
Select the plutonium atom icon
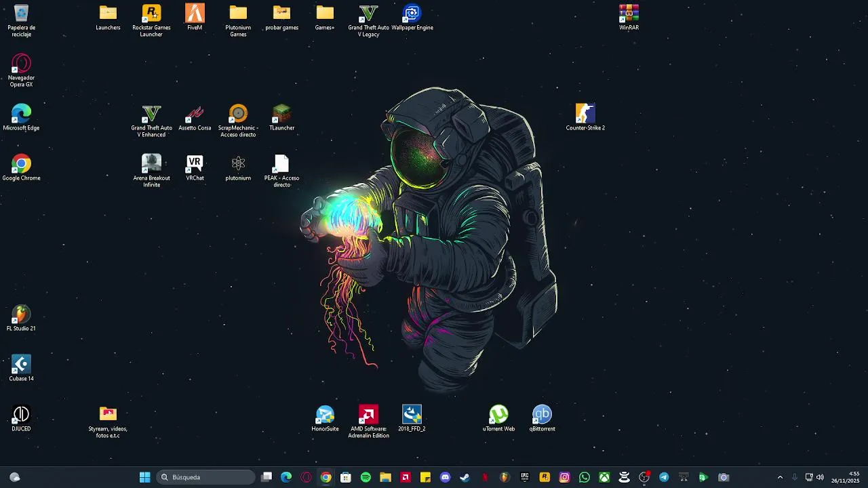[238, 167]
